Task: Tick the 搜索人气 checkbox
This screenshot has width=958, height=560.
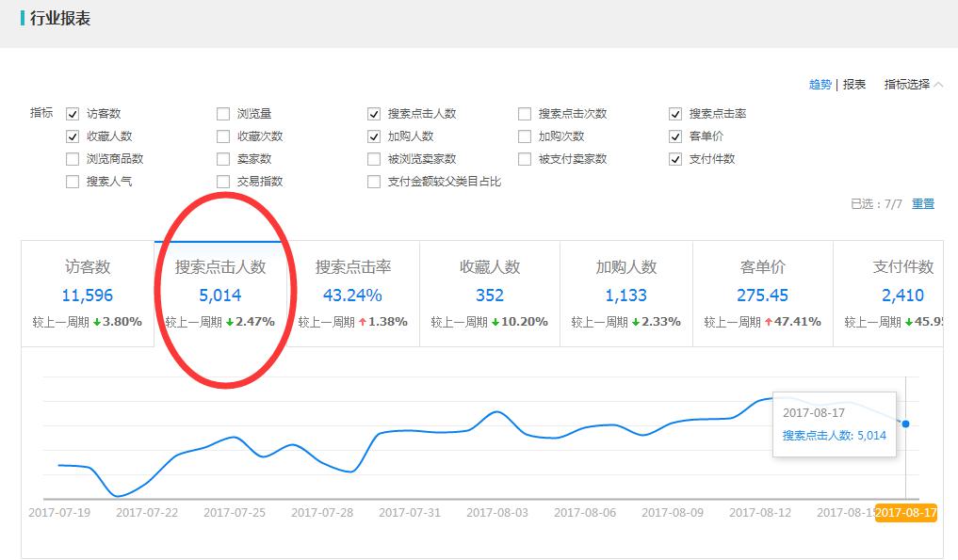Action: pos(73,182)
